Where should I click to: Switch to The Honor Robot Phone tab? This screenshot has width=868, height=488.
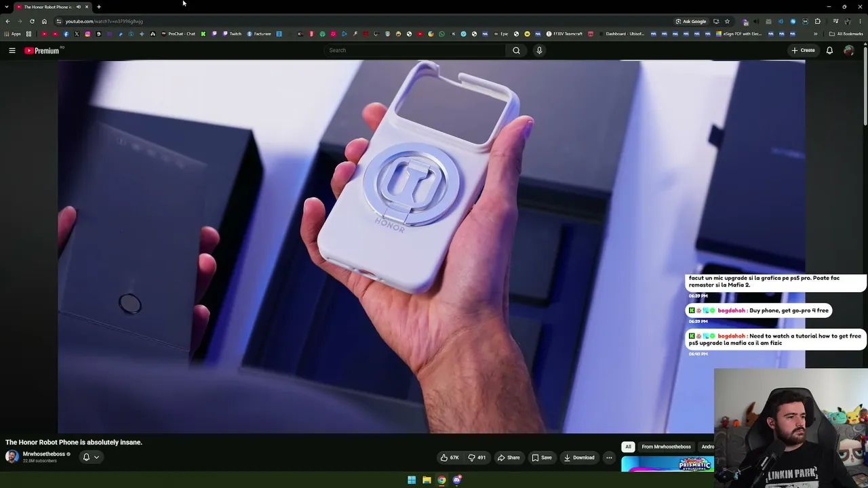(x=53, y=7)
